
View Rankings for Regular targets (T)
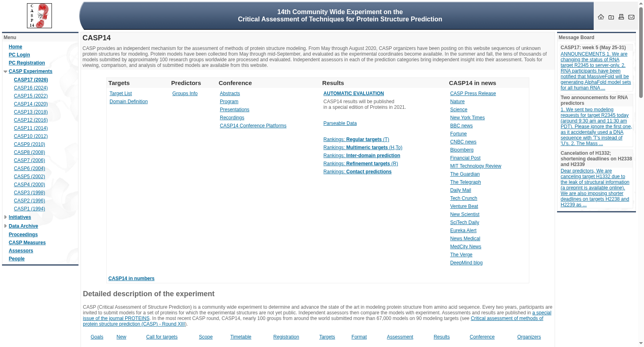pyautogui.click(x=356, y=139)
